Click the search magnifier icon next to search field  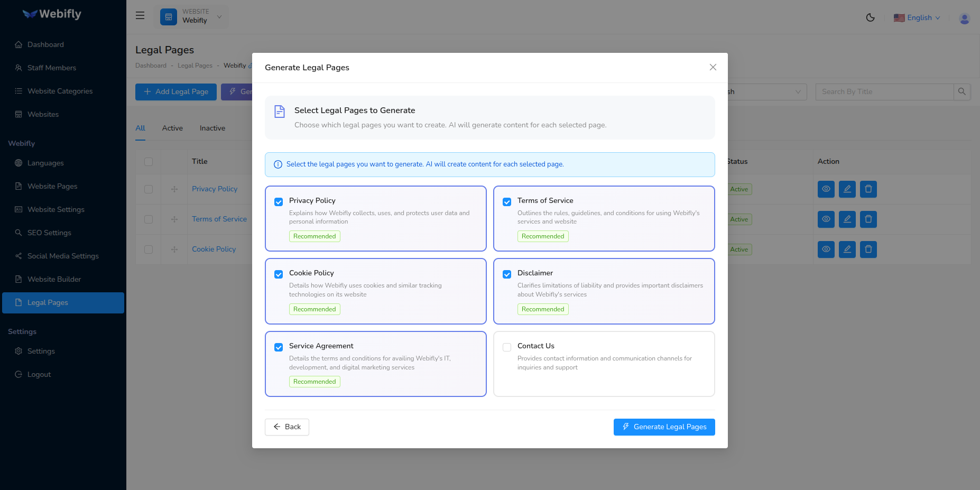coord(961,91)
